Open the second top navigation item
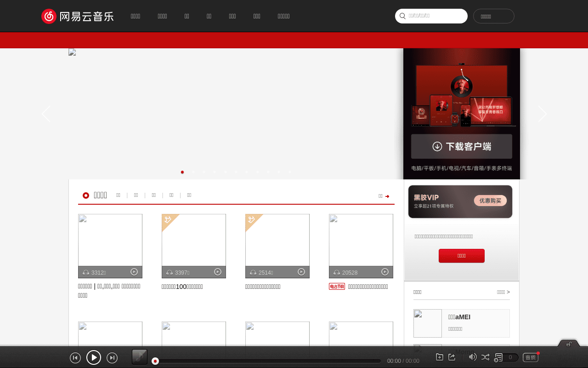Screen dimensions: 588x368 tap(163, 16)
